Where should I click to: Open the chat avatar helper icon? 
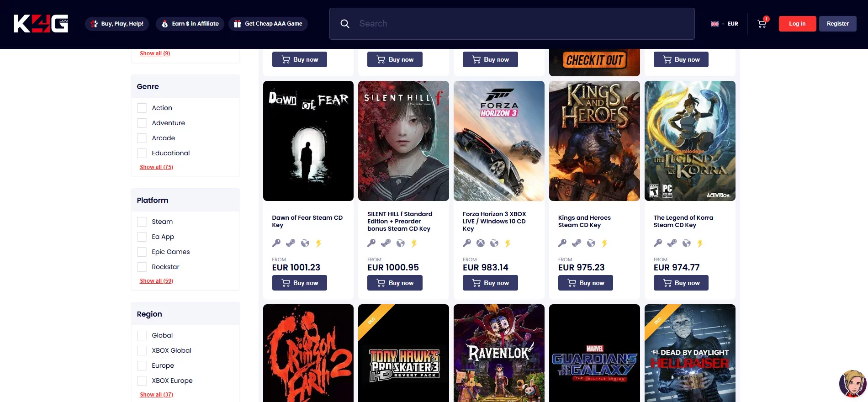pyautogui.click(x=852, y=383)
